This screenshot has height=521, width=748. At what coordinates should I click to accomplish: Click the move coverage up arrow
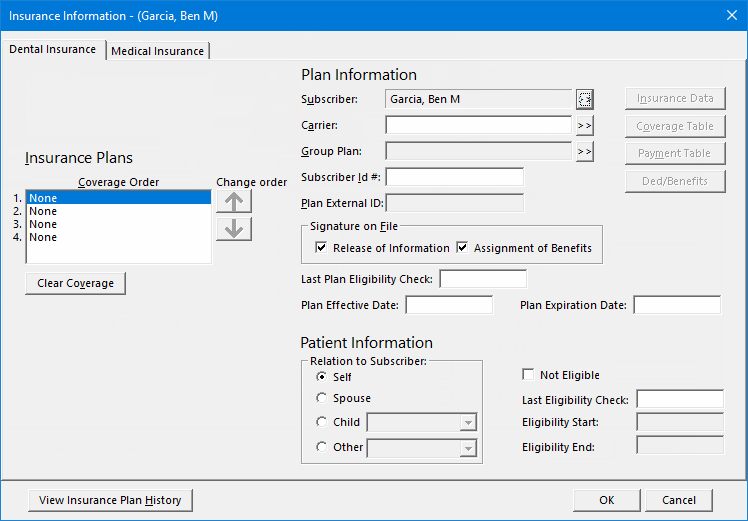[234, 200]
